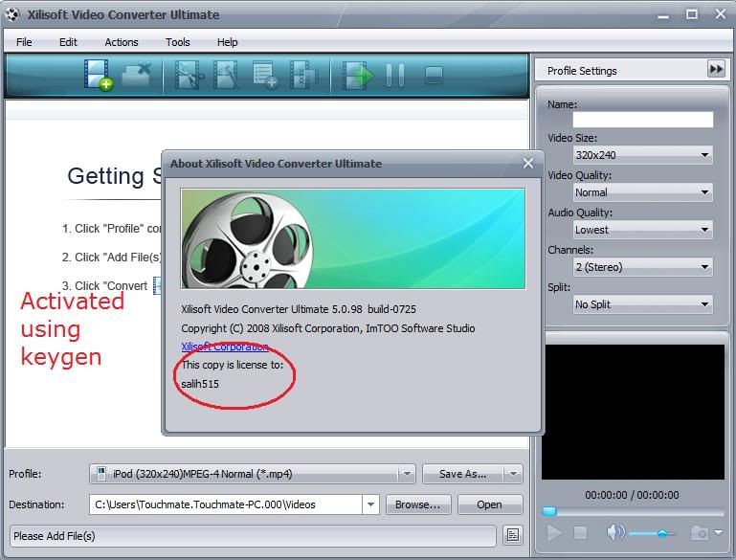The height and width of the screenshot is (560, 736).
Task: Adjust the volume slider in preview panel
Action: coord(661,533)
